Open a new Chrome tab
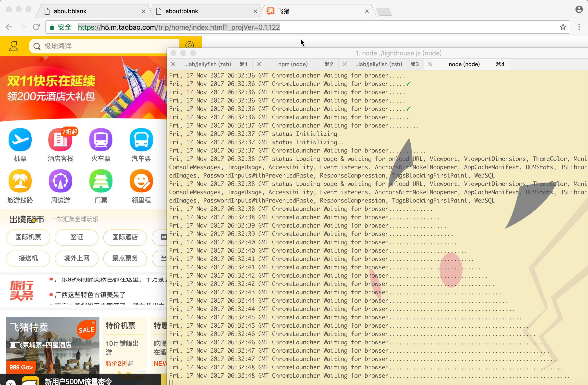Viewport: 588px width, 385px height. click(x=384, y=12)
